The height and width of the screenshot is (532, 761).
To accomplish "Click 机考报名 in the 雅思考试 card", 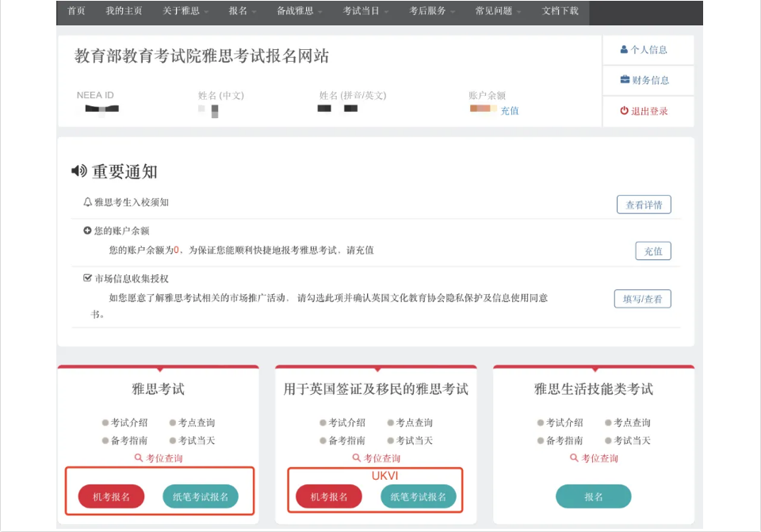I will [111, 496].
